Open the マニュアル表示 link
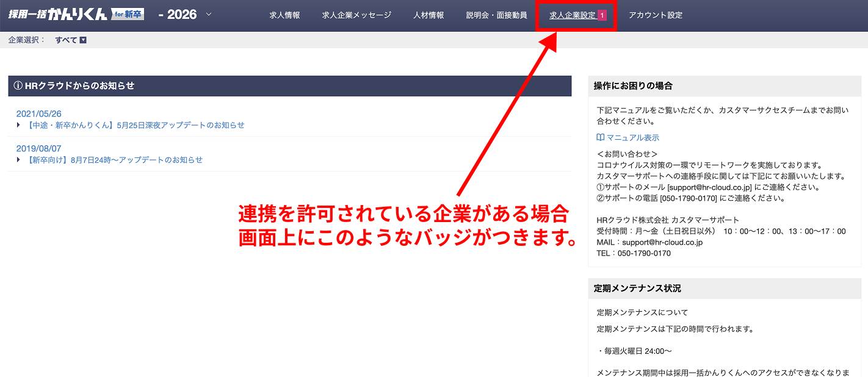Screen dimensions: 868x377 pyautogui.click(x=632, y=138)
